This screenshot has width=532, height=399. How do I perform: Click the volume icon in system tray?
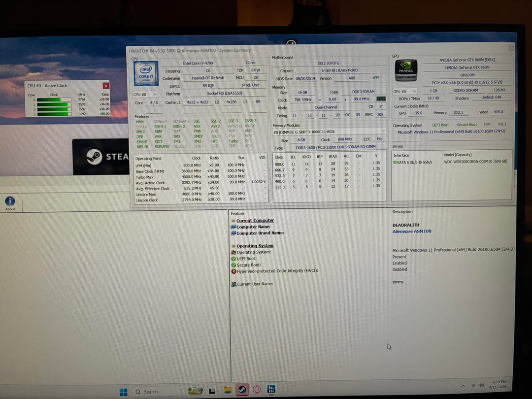click(x=481, y=385)
